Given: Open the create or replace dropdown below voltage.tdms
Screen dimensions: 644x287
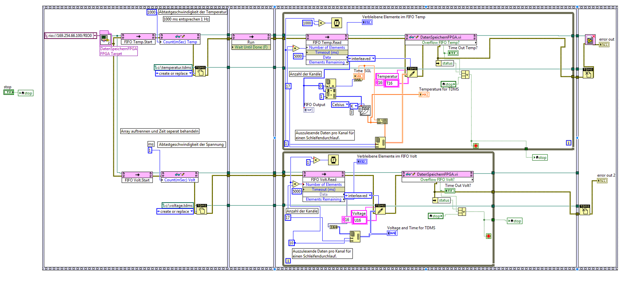Looking at the screenshot, I should pyautogui.click(x=192, y=211).
